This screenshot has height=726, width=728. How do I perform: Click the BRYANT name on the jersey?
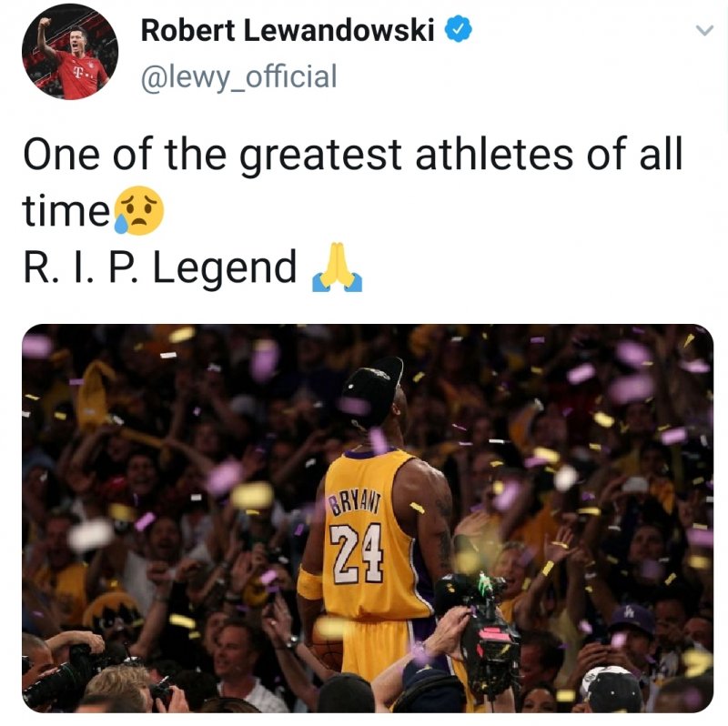click(x=355, y=504)
